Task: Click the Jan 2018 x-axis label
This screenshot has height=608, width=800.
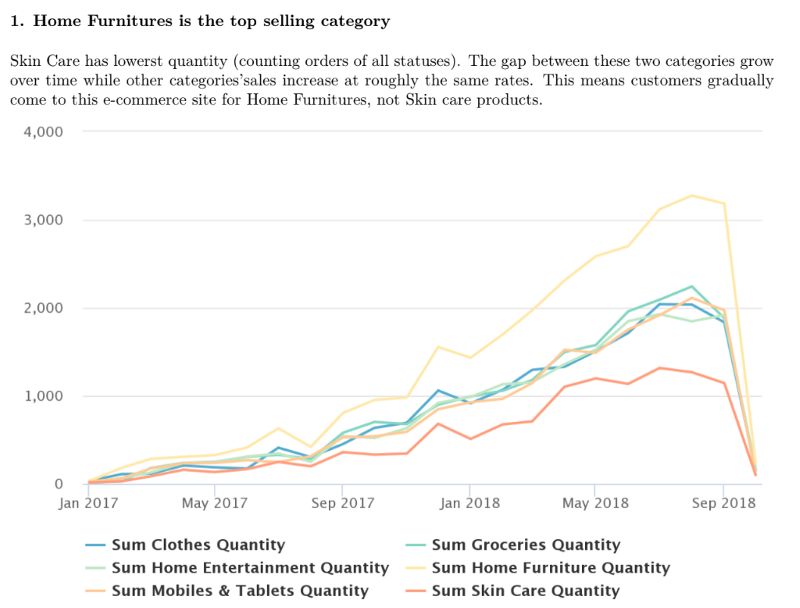Action: pyautogui.click(x=469, y=503)
